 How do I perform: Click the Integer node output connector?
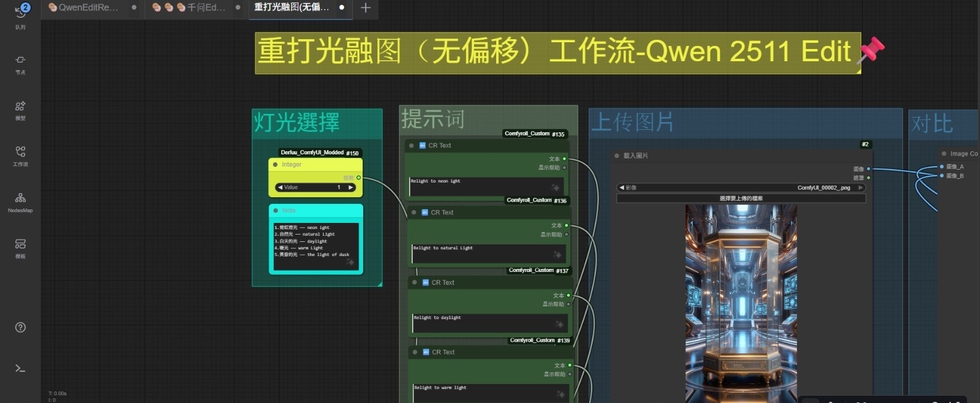coord(358,178)
